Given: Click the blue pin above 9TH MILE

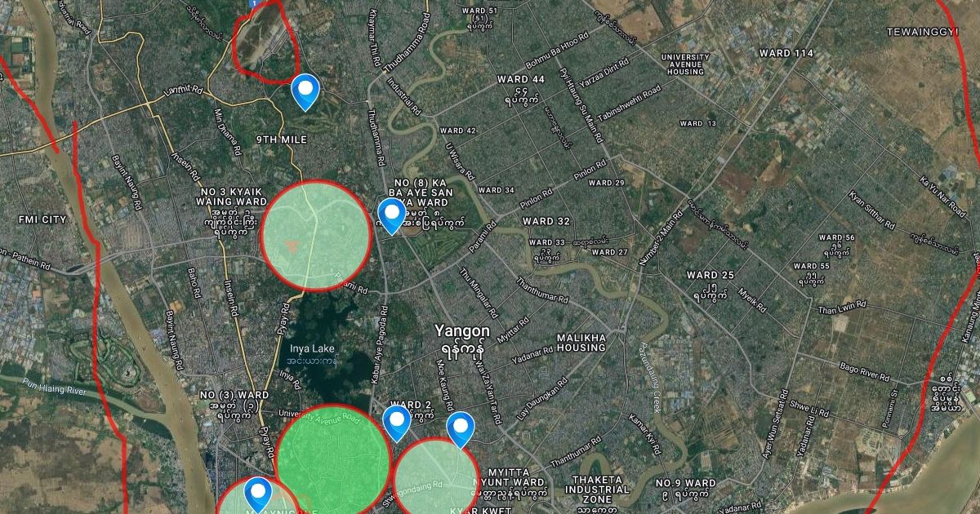Looking at the screenshot, I should 305,91.
